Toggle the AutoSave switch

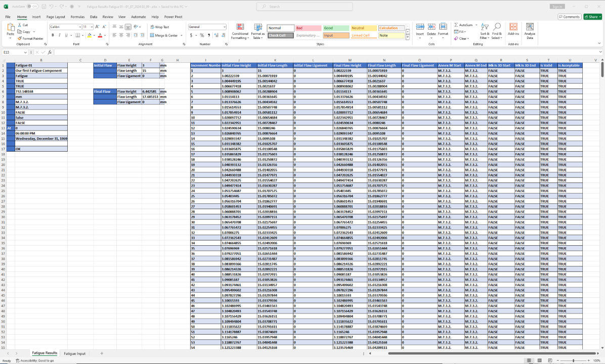pos(32,7)
